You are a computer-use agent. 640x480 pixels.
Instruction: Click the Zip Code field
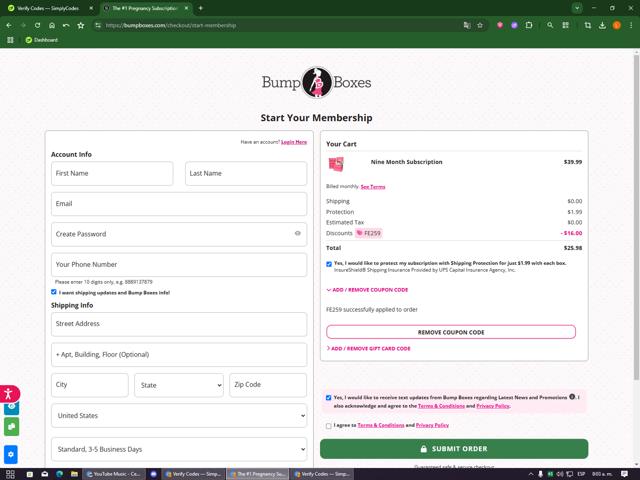268,385
